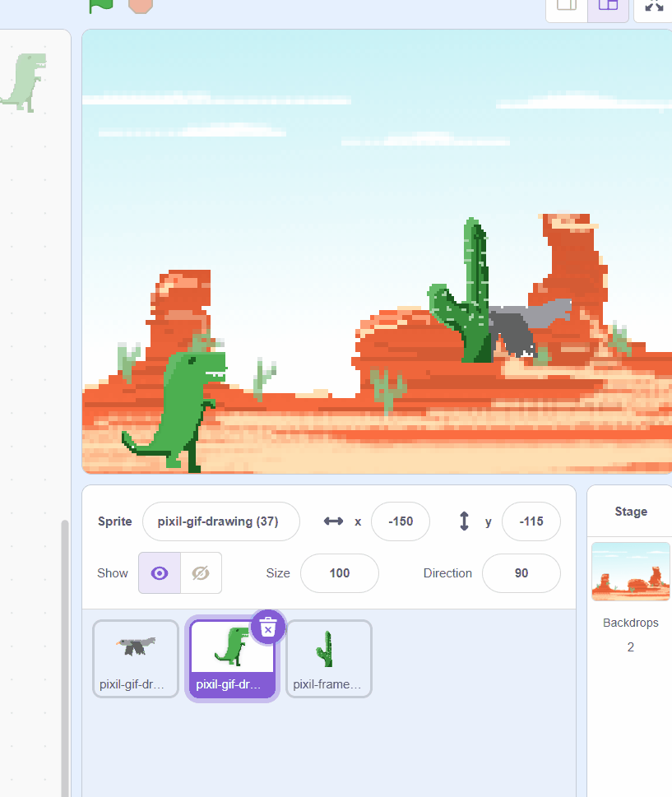The image size is (672, 797).
Task: Select the green dinosaur sprite thumbnail
Action: click(232, 659)
